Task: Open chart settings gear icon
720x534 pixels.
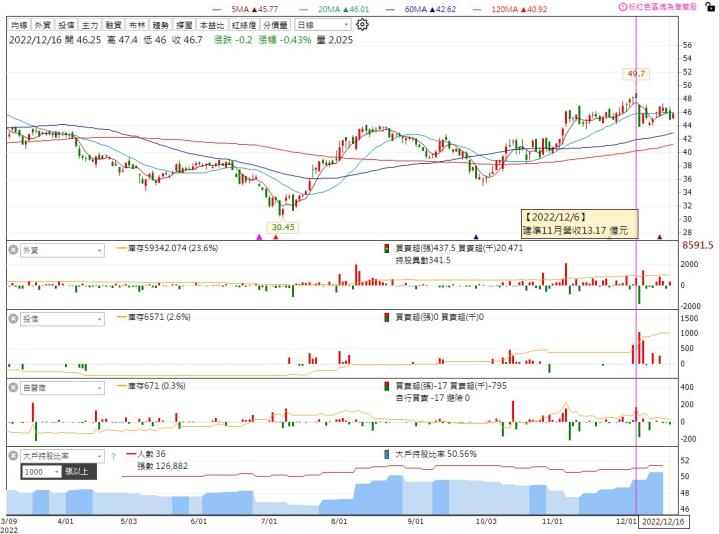Action: [362, 24]
